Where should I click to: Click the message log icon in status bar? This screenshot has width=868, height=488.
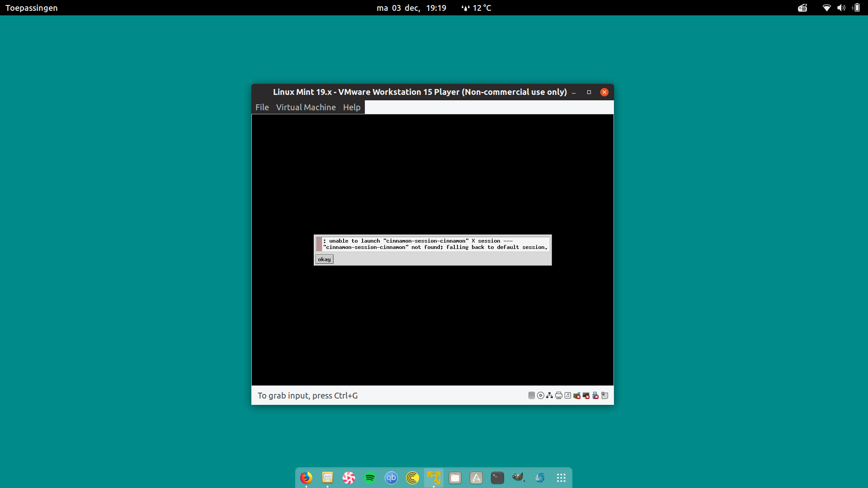pyautogui.click(x=605, y=395)
